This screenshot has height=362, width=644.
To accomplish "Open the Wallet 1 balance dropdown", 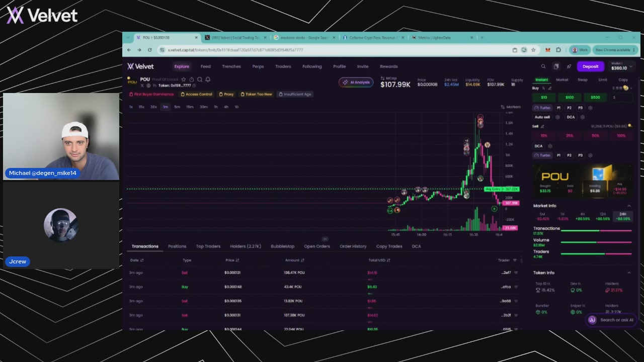I will click(x=622, y=66).
